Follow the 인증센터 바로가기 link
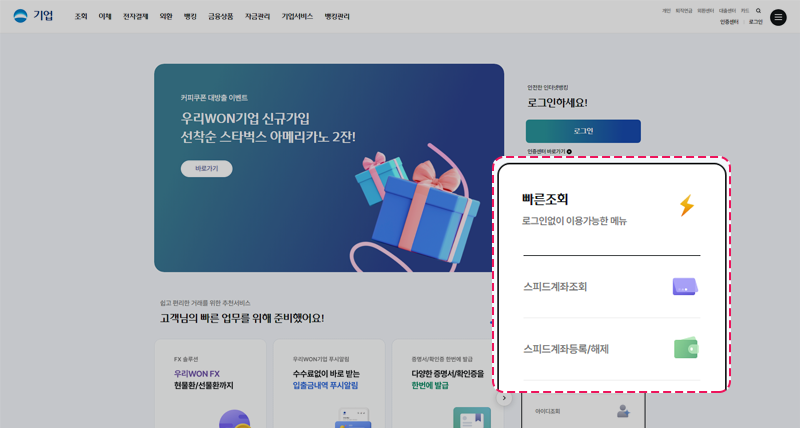800x428 pixels. point(549,152)
